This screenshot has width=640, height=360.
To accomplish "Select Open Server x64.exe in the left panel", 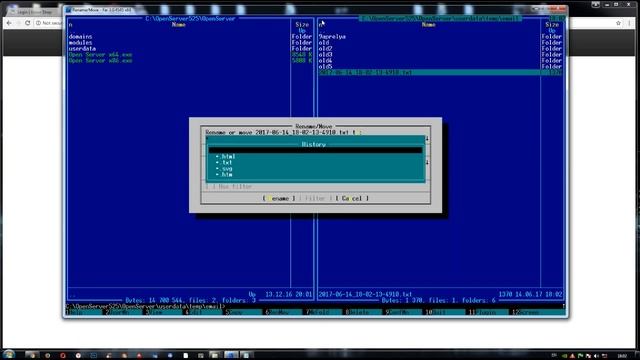I will pyautogui.click(x=100, y=55).
